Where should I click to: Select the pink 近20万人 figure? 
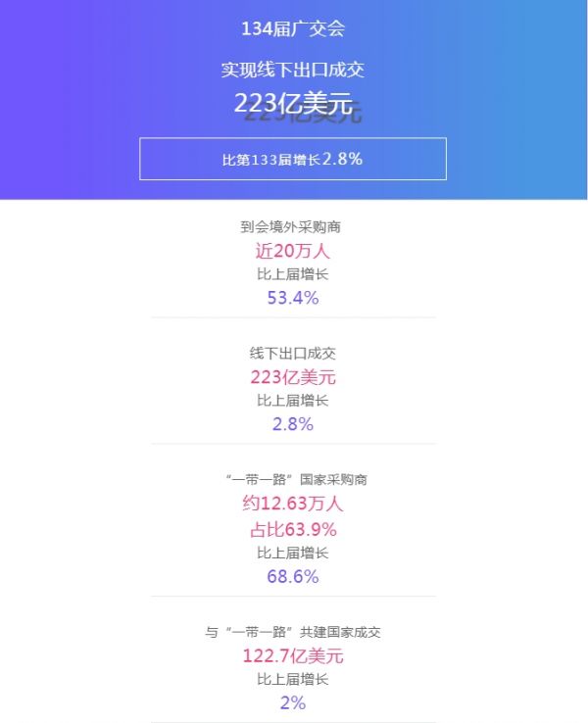coord(293,251)
